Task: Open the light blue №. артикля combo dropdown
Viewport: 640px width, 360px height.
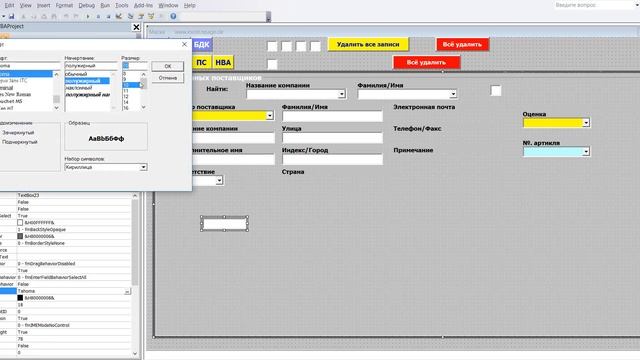Action: [x=586, y=152]
